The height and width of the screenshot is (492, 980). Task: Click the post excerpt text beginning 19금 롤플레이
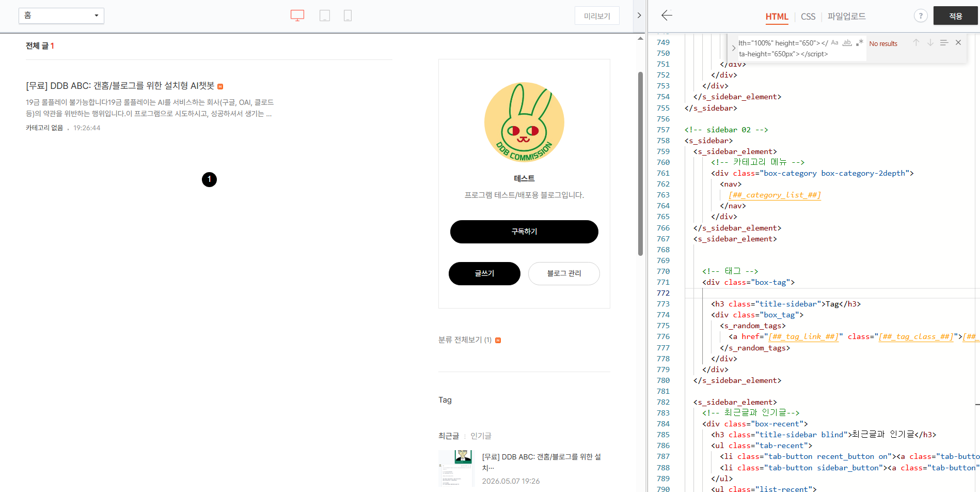[x=150, y=108]
